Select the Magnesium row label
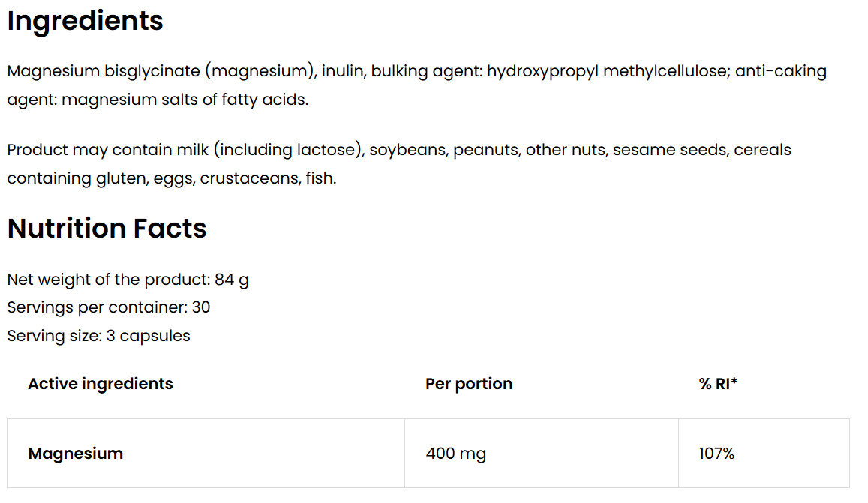The height and width of the screenshot is (503, 868). click(76, 454)
